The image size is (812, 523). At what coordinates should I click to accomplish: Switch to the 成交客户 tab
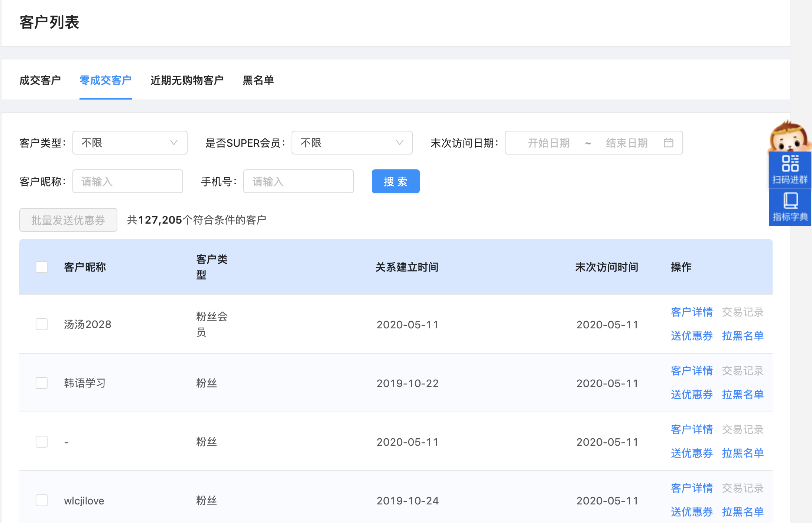(40, 80)
